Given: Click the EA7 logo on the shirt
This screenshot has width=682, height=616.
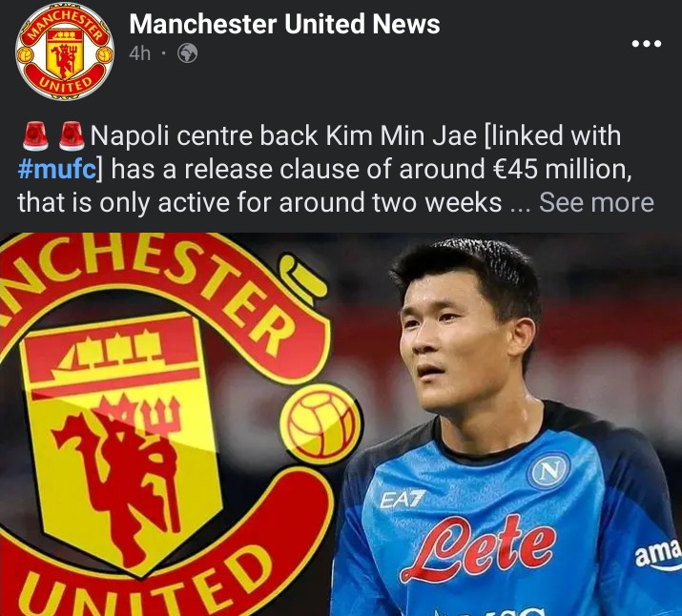Looking at the screenshot, I should pyautogui.click(x=403, y=499).
